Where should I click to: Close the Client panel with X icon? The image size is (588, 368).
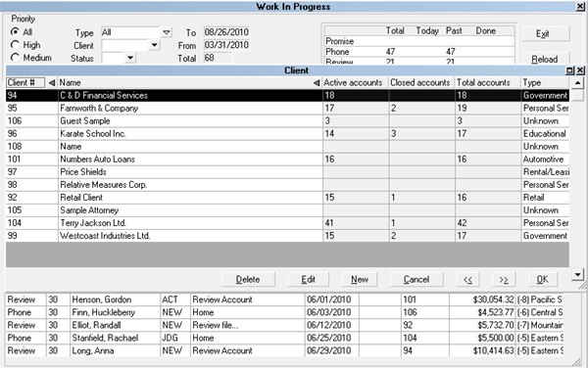coord(580,70)
